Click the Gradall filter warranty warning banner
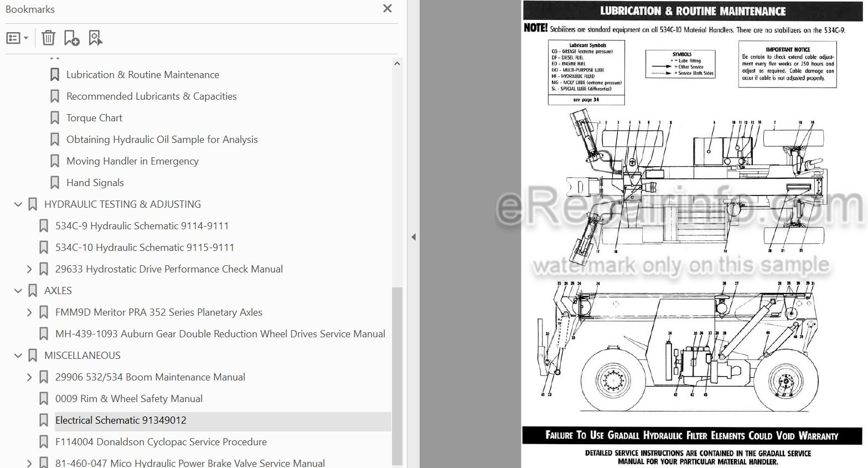Viewport: 868px width, 468px height. (692, 436)
